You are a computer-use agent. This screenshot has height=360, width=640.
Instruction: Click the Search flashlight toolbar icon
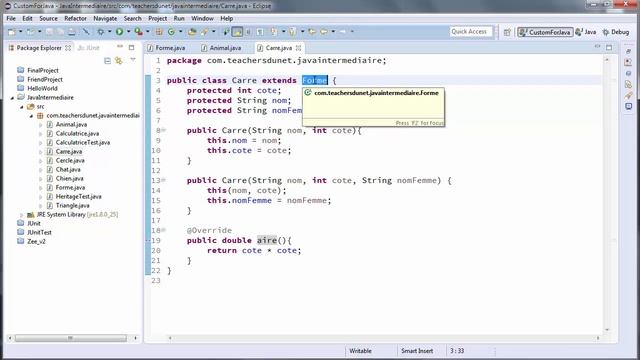pos(204,31)
